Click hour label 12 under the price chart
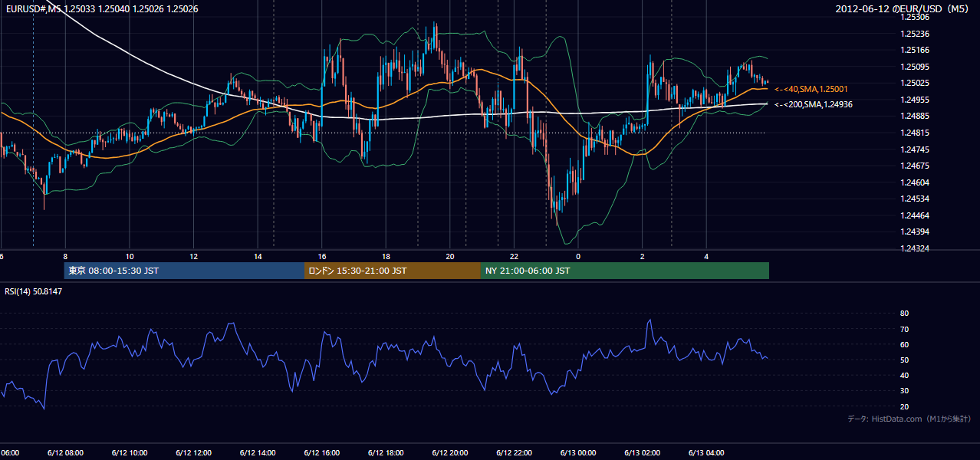980x460 pixels. (x=194, y=256)
